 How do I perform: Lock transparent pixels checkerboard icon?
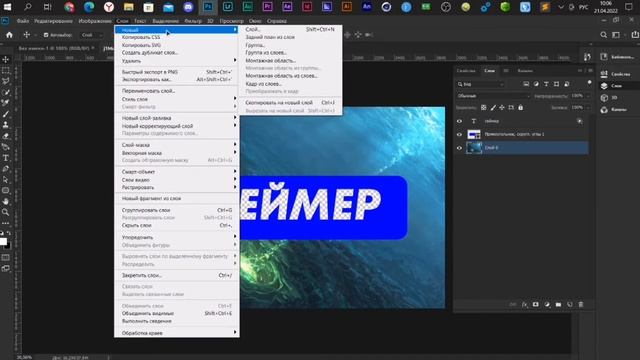[484, 108]
